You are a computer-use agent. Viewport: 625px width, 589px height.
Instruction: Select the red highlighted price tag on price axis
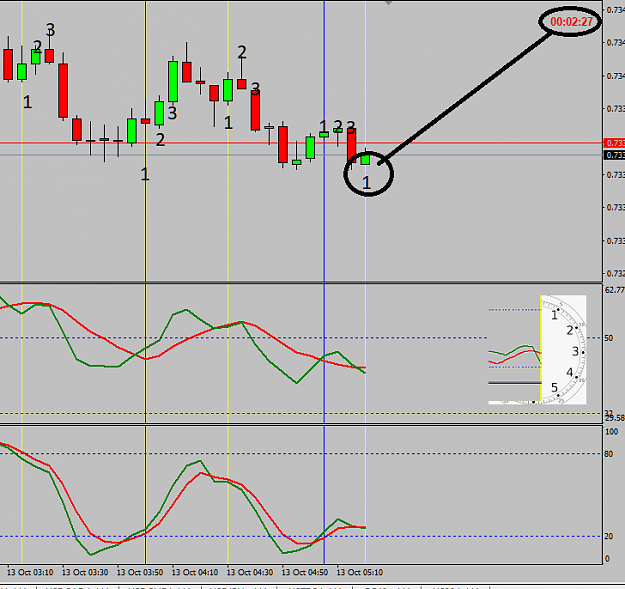click(614, 143)
